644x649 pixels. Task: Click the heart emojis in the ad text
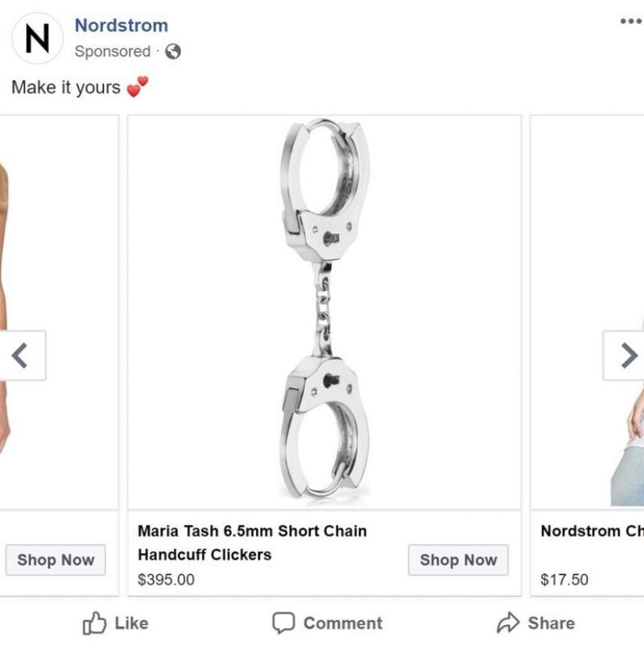click(x=135, y=87)
